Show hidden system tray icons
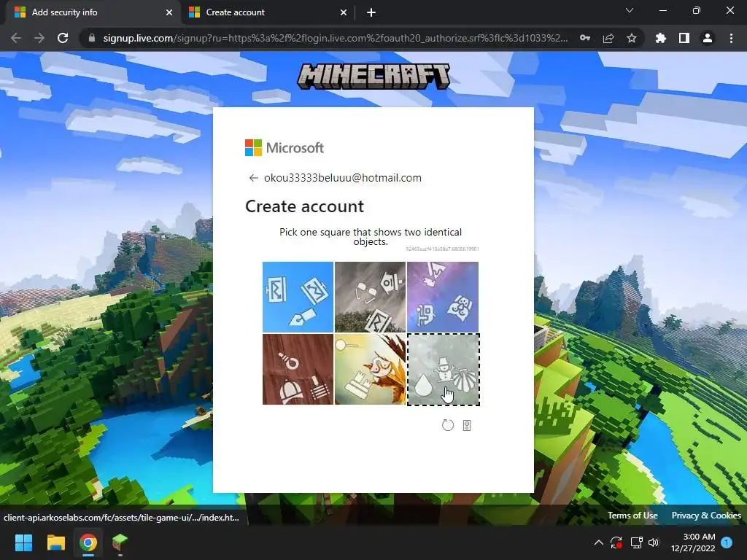The width and height of the screenshot is (747, 560). pyautogui.click(x=599, y=542)
